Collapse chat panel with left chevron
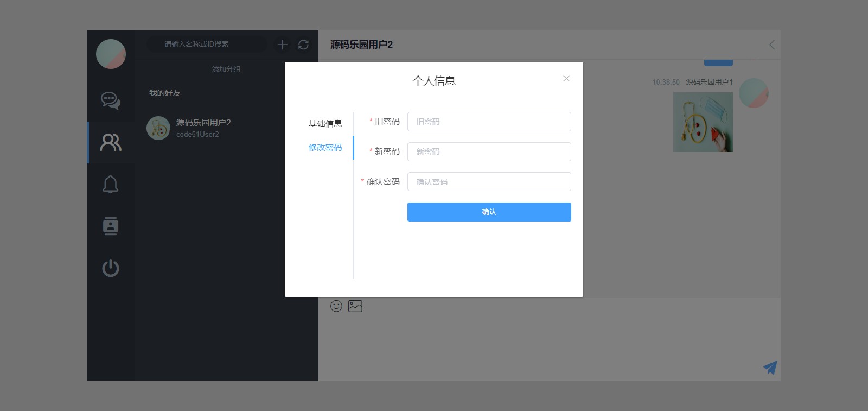Screen dimensions: 868x411 click(x=772, y=45)
